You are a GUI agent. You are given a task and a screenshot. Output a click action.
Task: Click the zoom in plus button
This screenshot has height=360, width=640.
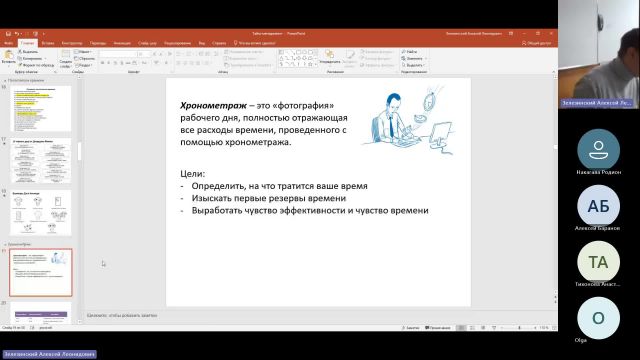click(536, 328)
